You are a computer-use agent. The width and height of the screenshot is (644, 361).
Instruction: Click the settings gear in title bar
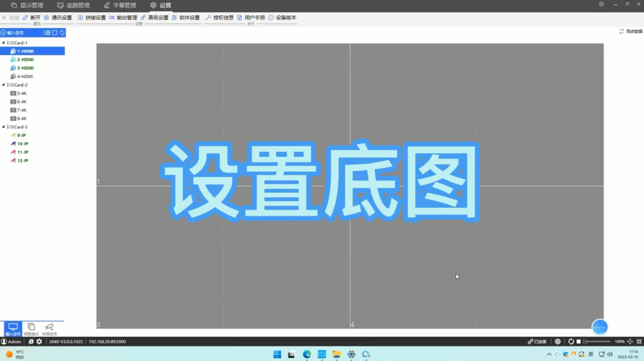click(602, 4)
